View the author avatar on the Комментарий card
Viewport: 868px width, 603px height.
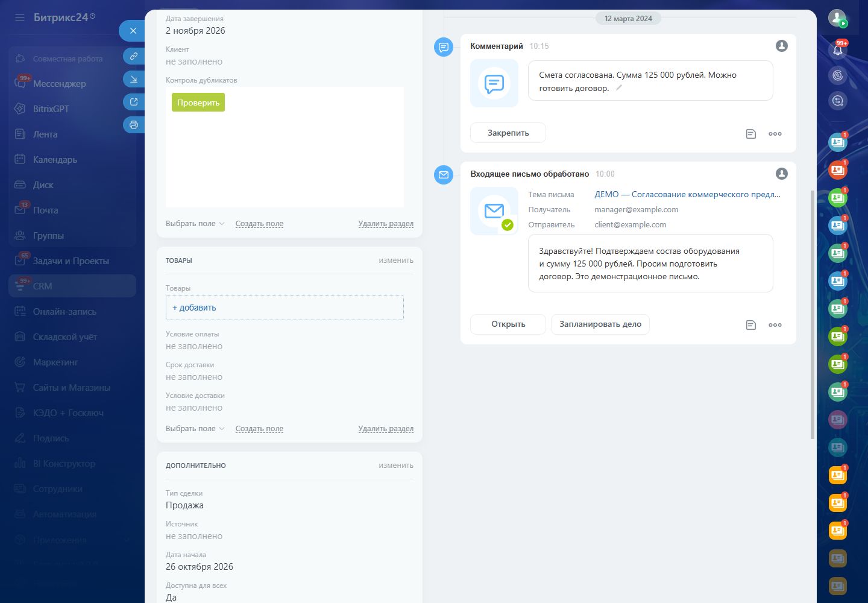click(782, 46)
